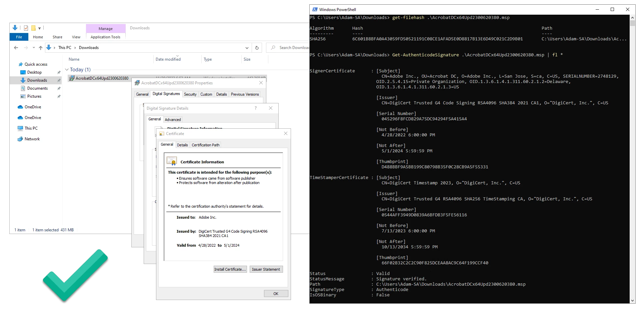
Task: Switch to the Home ribbon tab
Action: 38,37
